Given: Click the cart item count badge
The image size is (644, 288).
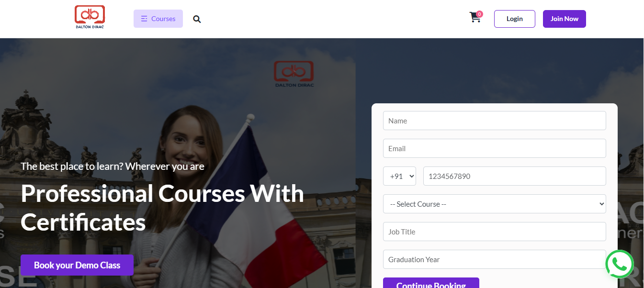Looking at the screenshot, I should [x=479, y=14].
